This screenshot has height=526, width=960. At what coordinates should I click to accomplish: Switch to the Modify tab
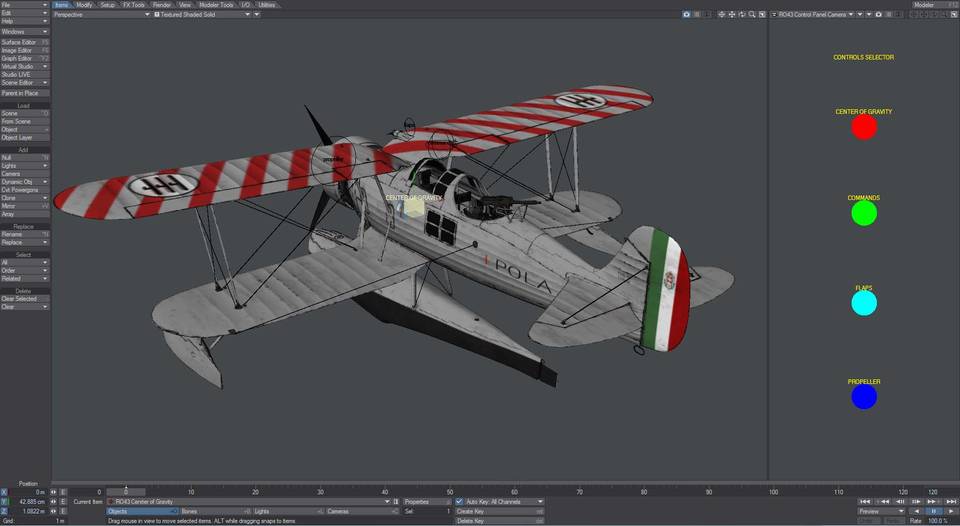(x=84, y=5)
